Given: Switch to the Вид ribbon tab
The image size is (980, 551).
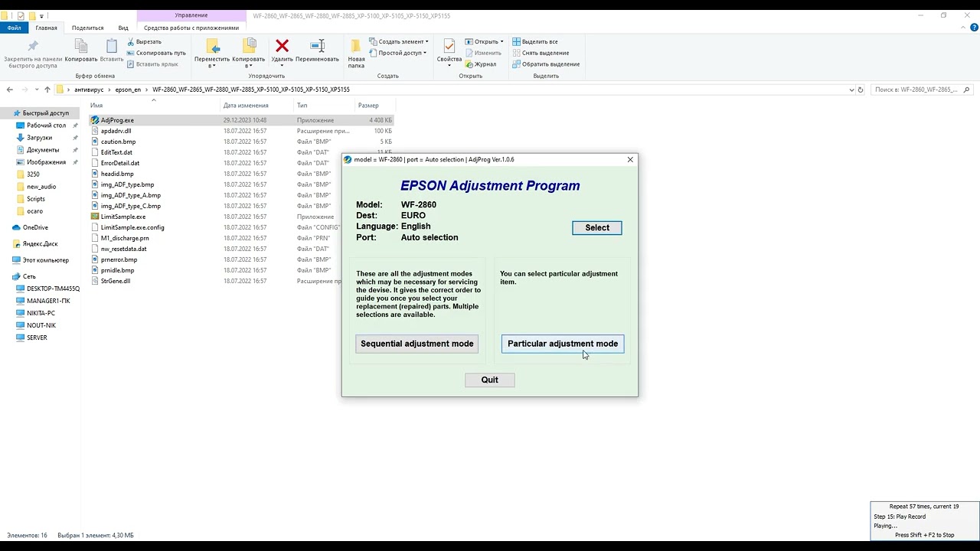Looking at the screenshot, I should (x=123, y=28).
